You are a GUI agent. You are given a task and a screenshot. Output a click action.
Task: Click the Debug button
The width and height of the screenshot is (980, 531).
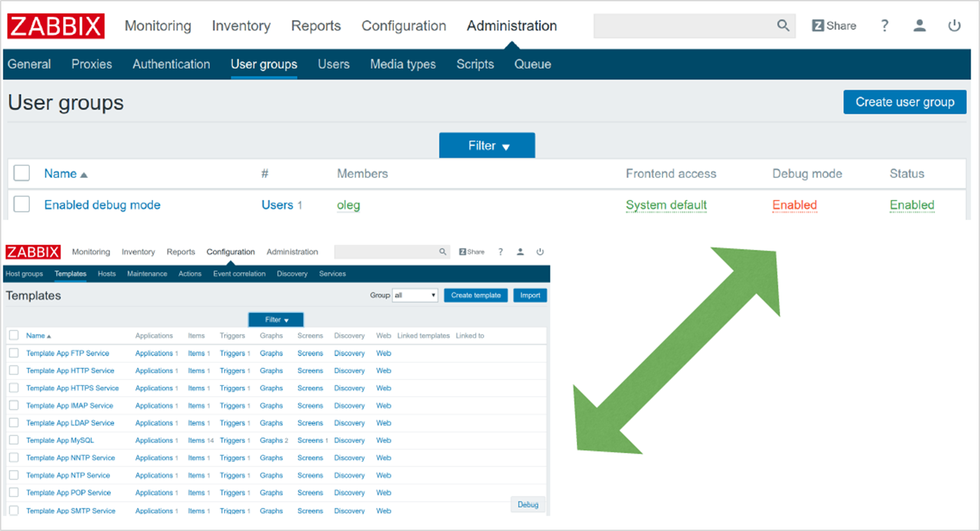(x=528, y=504)
